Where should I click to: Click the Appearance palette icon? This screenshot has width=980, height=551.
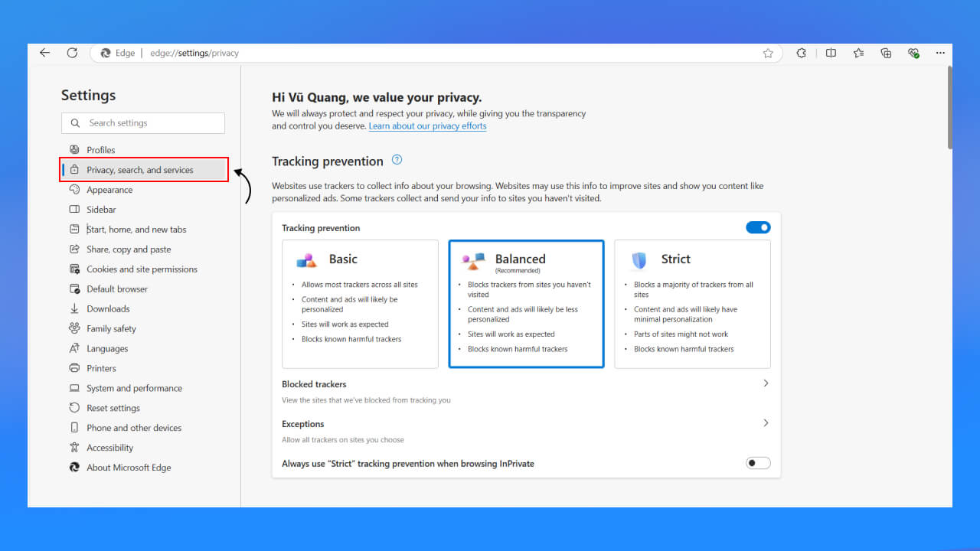[74, 190]
